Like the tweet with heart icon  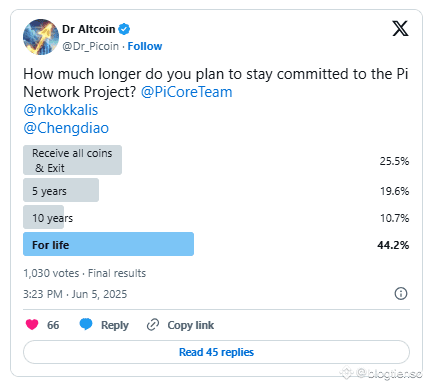(32, 324)
